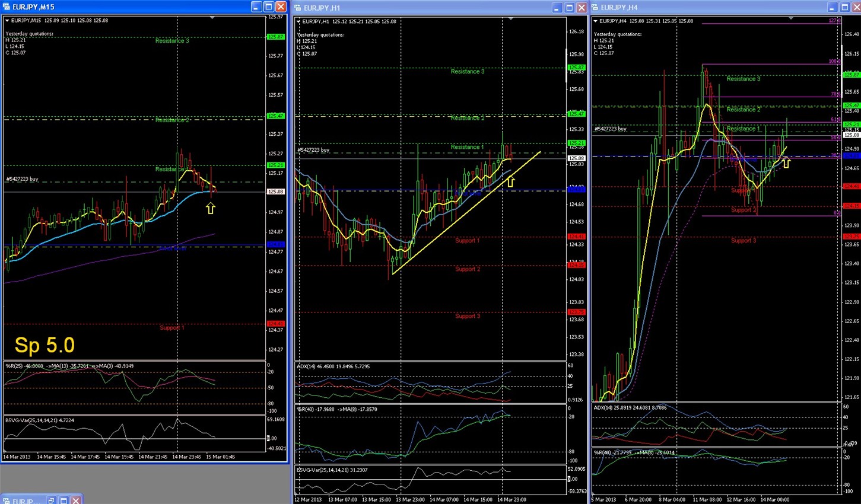Click the %R(40) -21.7799 indicator label in the H4 window
Screen dimensions: 861x504
pos(634,452)
